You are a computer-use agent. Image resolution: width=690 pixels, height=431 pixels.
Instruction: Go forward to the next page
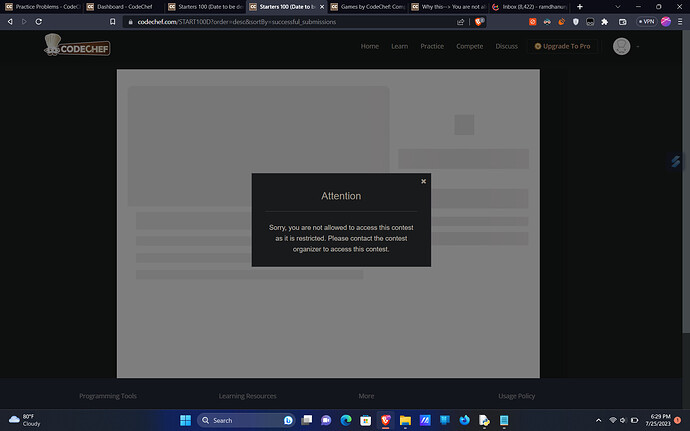tap(24, 22)
